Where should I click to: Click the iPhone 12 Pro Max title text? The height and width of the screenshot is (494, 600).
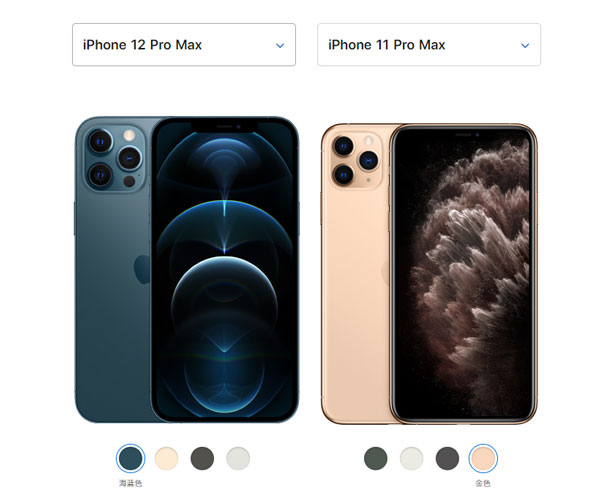[x=142, y=45]
